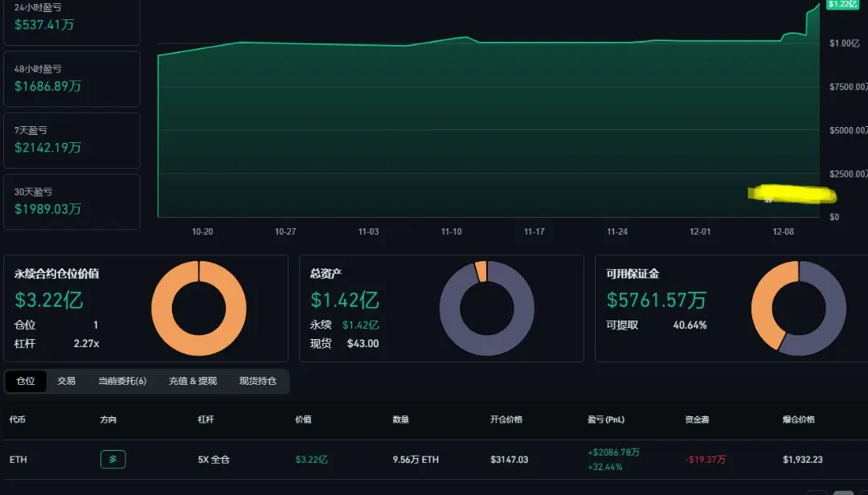868x495 pixels.
Task: Click the orange donut chart for 永续合约仓位价值
Action: click(199, 309)
